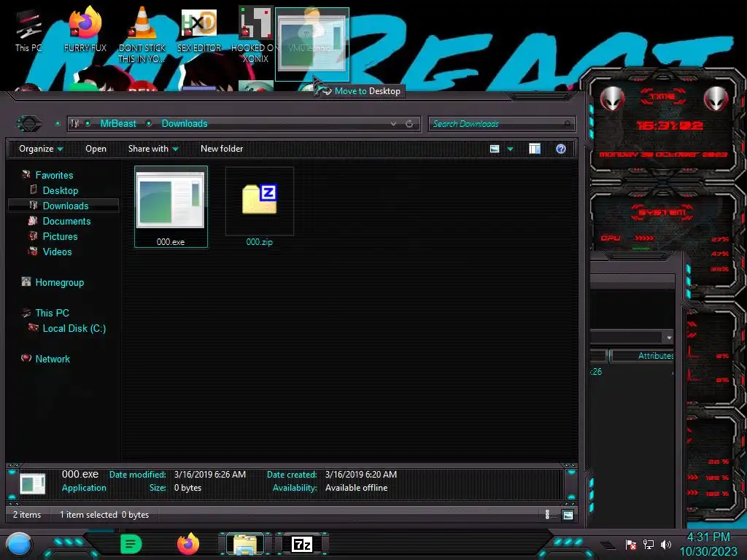Expand the view options arrow
Image resolution: width=747 pixels, height=560 pixels.
pyautogui.click(x=510, y=149)
